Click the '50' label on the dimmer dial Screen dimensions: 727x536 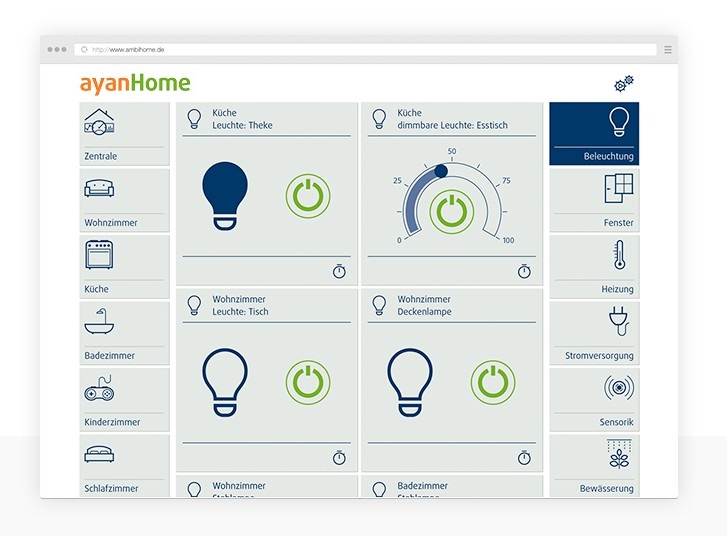452,151
